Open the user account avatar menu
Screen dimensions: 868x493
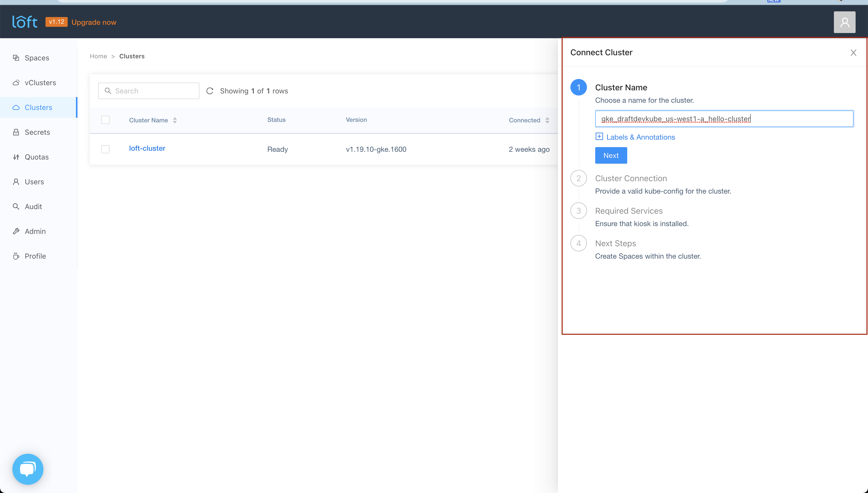(x=844, y=22)
